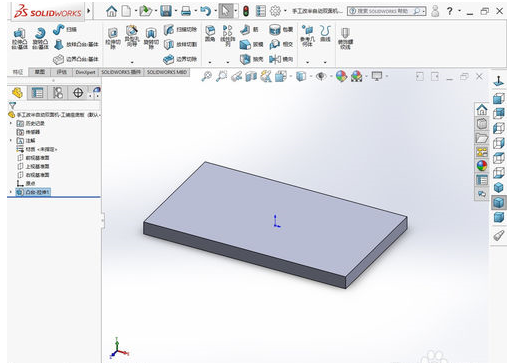Open the dropdown under Reference Geometry

point(307,62)
